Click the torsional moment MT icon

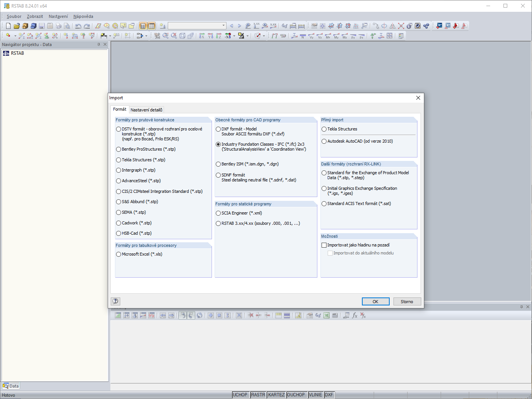[x=328, y=36]
